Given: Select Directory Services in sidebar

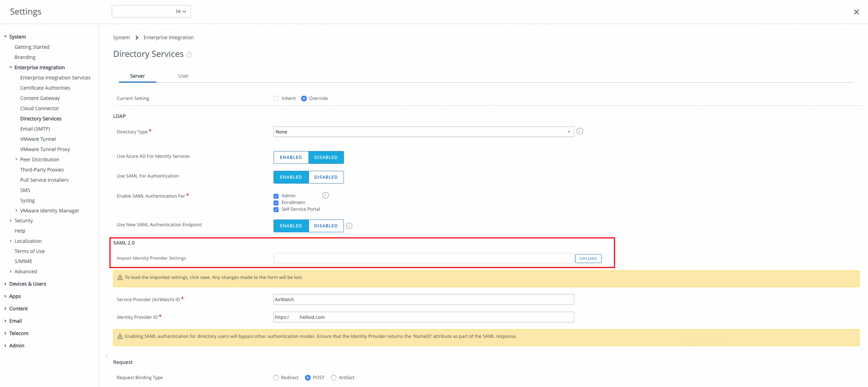Looking at the screenshot, I should coord(41,119).
